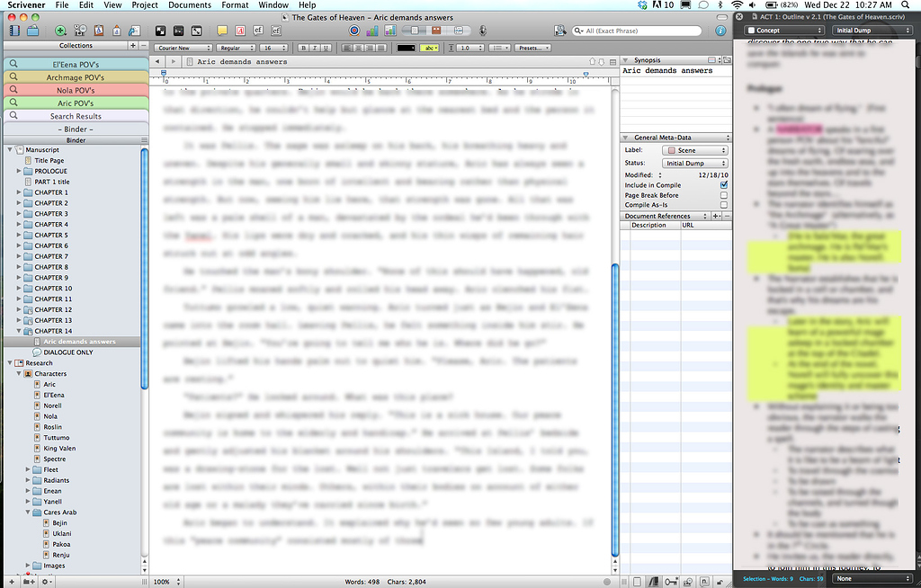Click the cf footnote icon in the toolbar
Screen dimensions: 921x588
(257, 30)
